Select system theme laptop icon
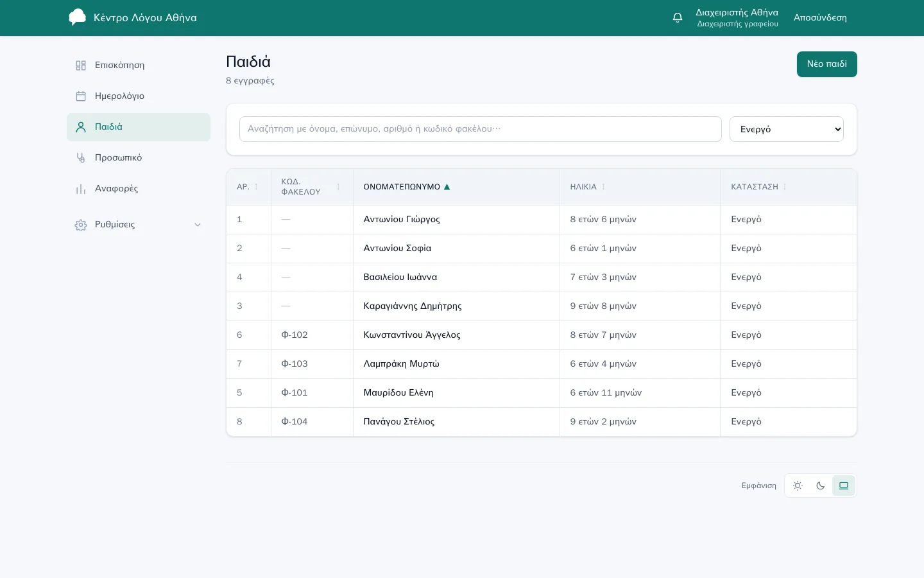The image size is (924, 578). 844,486
